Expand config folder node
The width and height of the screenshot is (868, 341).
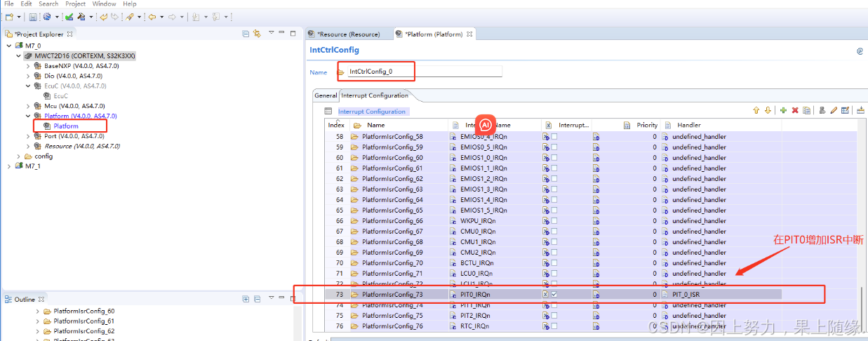coord(18,156)
